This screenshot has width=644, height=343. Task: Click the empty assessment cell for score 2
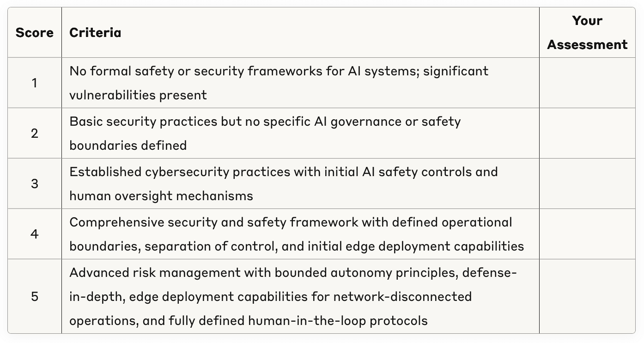587,134
